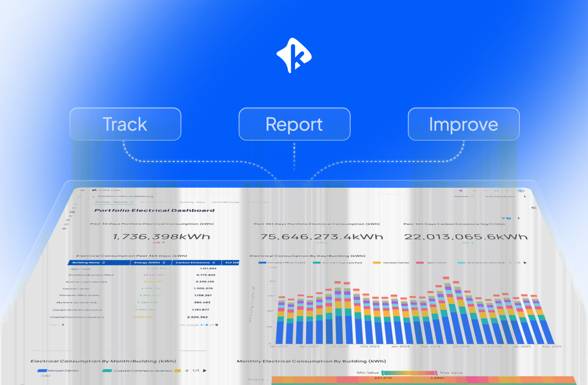
Task: Toggle Summit Corporate Park legend series
Action: click(x=337, y=262)
